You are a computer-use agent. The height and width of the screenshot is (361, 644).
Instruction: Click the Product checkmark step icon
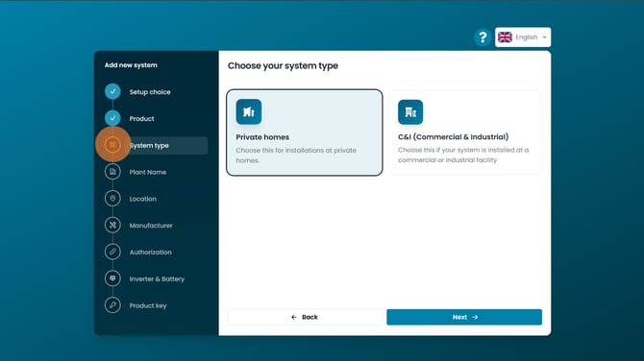pos(112,118)
